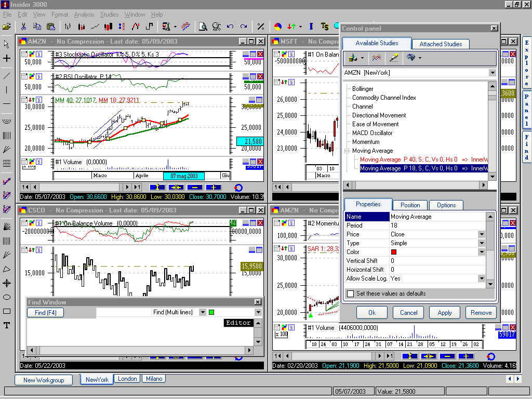Switch to the Attached Studies tab
This screenshot has height=399, width=532.
coord(441,44)
